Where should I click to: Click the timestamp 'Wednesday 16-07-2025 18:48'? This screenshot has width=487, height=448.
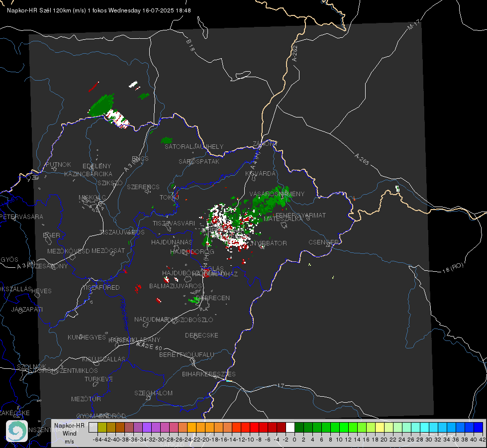(150, 10)
